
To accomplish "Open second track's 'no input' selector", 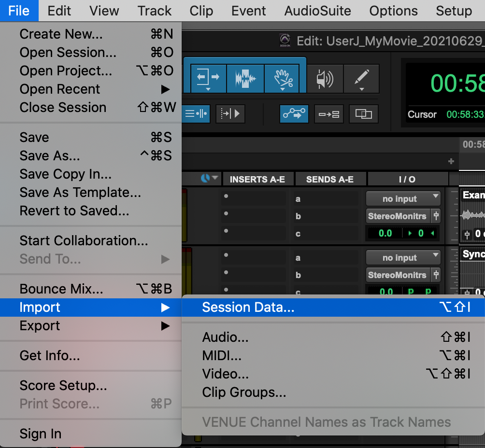I will coord(403,257).
